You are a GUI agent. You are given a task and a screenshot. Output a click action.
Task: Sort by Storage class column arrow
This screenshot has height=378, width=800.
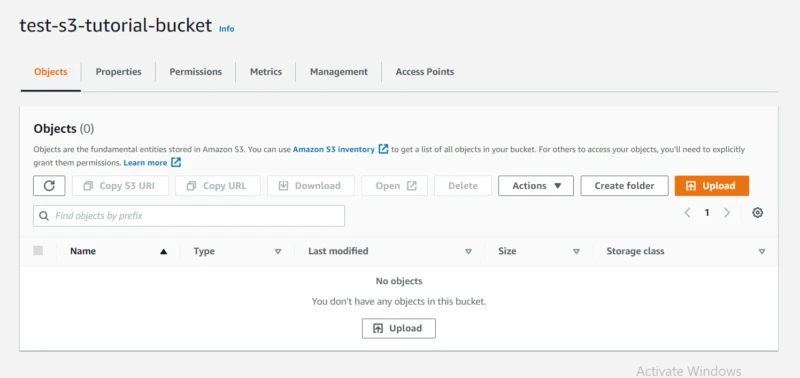click(762, 251)
